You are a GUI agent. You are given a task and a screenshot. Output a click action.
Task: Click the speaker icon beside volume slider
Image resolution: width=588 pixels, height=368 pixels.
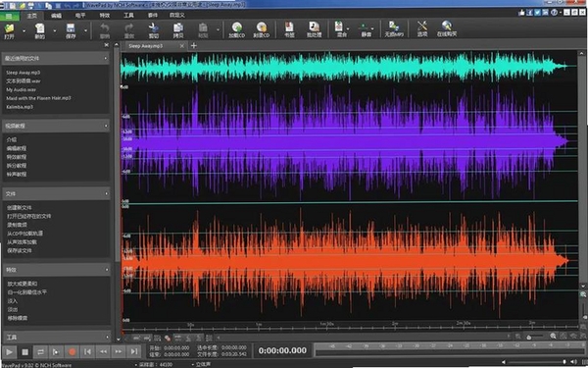tap(574, 362)
